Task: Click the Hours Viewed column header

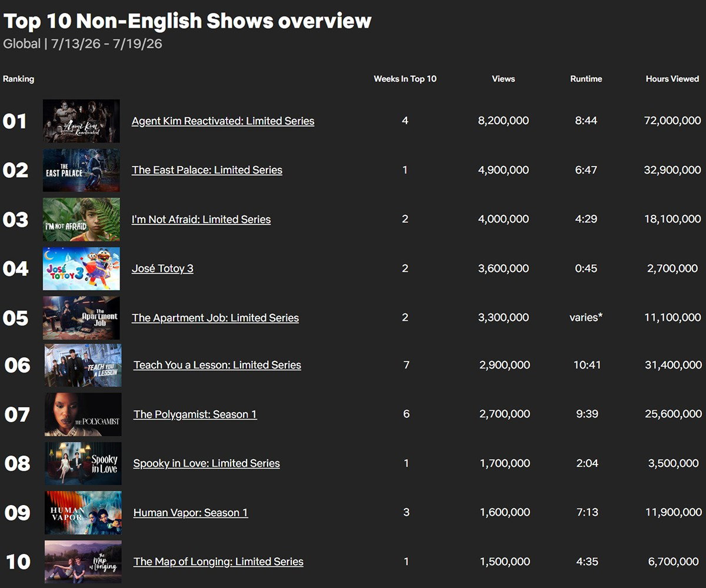Action: click(x=672, y=79)
